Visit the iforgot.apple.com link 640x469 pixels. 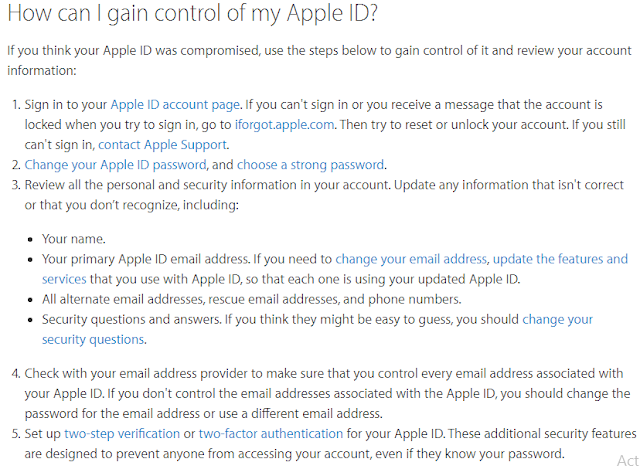[x=284, y=124]
